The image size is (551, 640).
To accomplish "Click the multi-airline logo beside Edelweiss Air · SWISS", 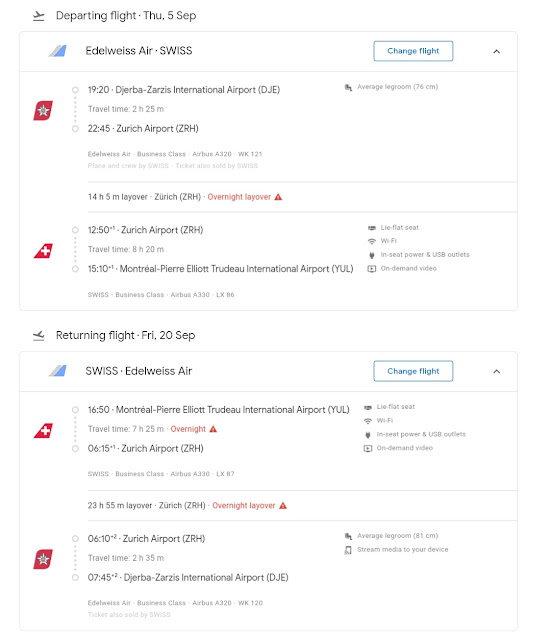I will 58,51.
